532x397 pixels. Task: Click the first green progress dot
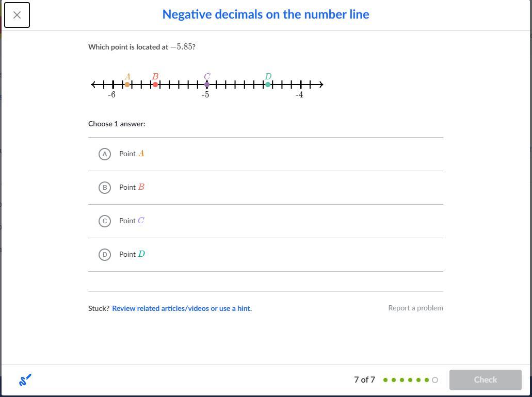[385, 380]
